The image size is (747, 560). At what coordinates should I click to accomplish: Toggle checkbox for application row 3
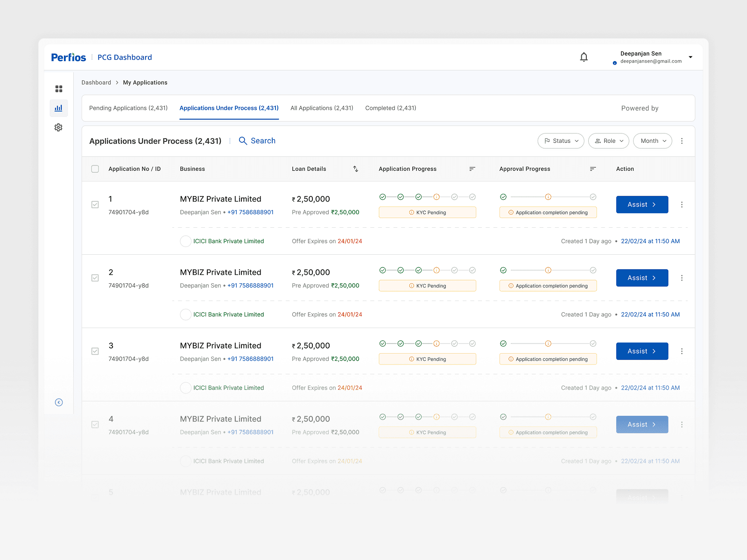pyautogui.click(x=95, y=351)
